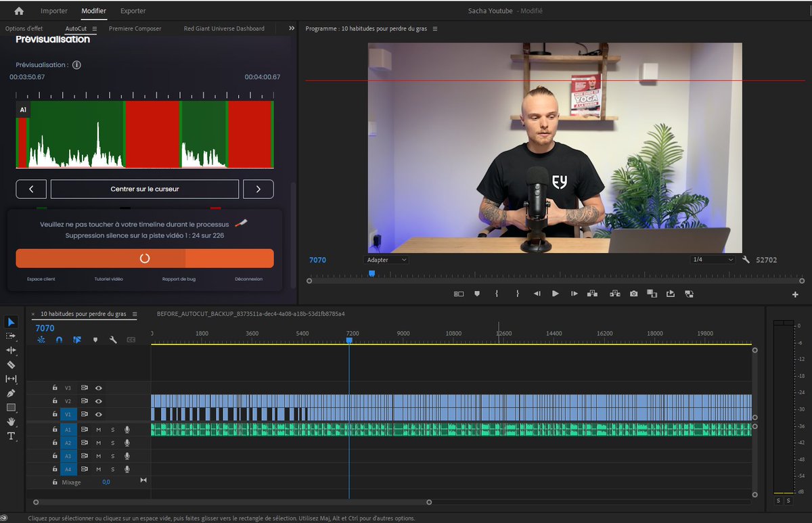Click Mark Out bracket button
Screen dimensions: 812x523
point(517,294)
